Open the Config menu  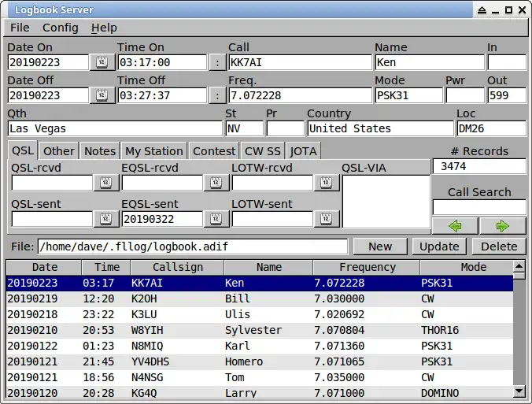click(61, 28)
